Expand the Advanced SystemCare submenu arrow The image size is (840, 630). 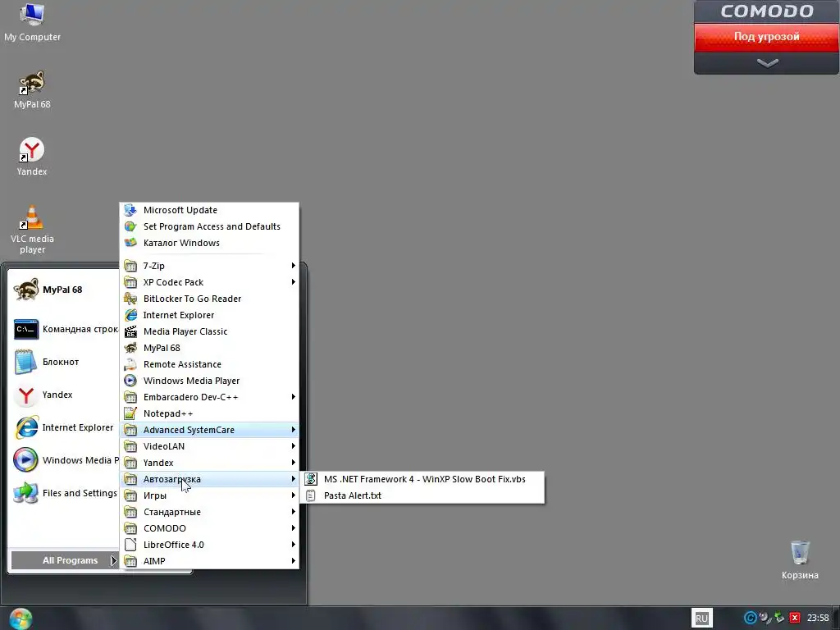(x=293, y=430)
